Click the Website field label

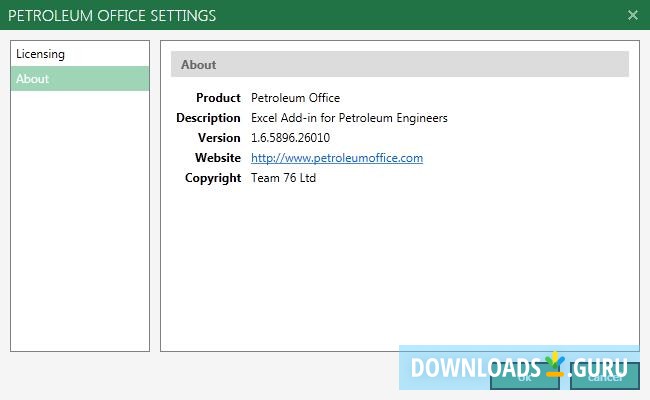click(218, 158)
